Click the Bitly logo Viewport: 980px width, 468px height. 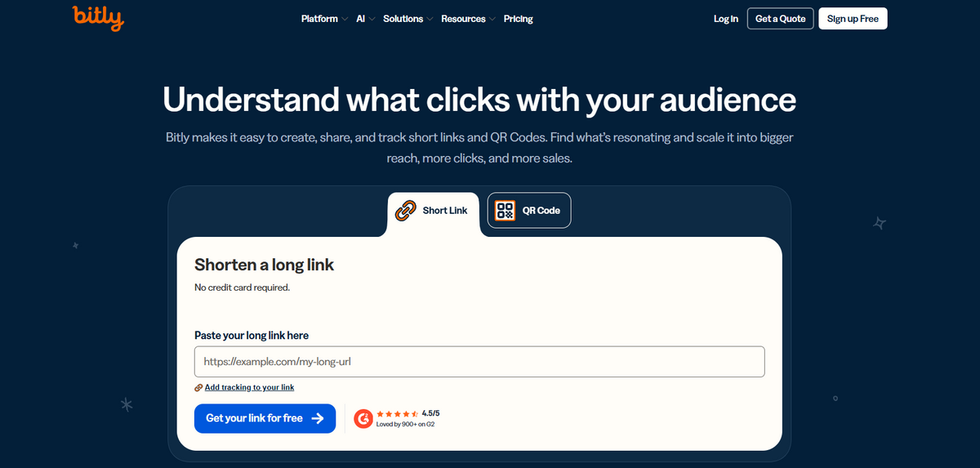pos(98,18)
